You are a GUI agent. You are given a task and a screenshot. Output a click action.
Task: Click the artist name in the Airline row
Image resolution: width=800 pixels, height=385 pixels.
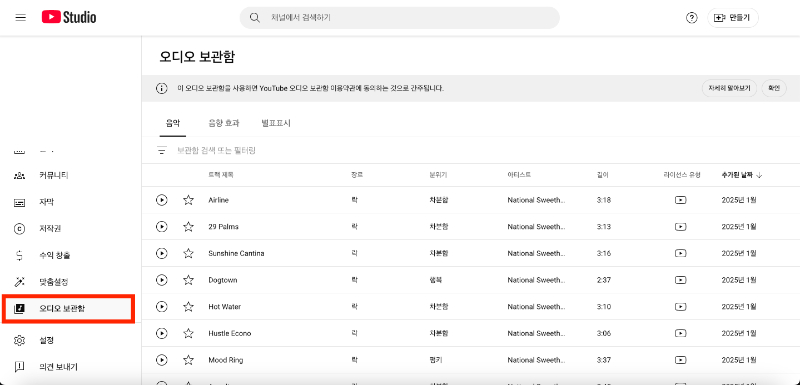pyautogui.click(x=536, y=200)
